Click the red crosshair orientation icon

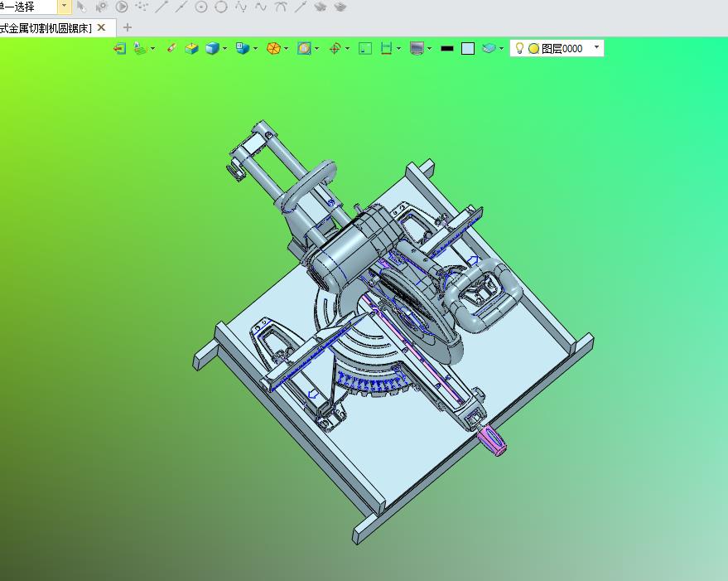335,48
